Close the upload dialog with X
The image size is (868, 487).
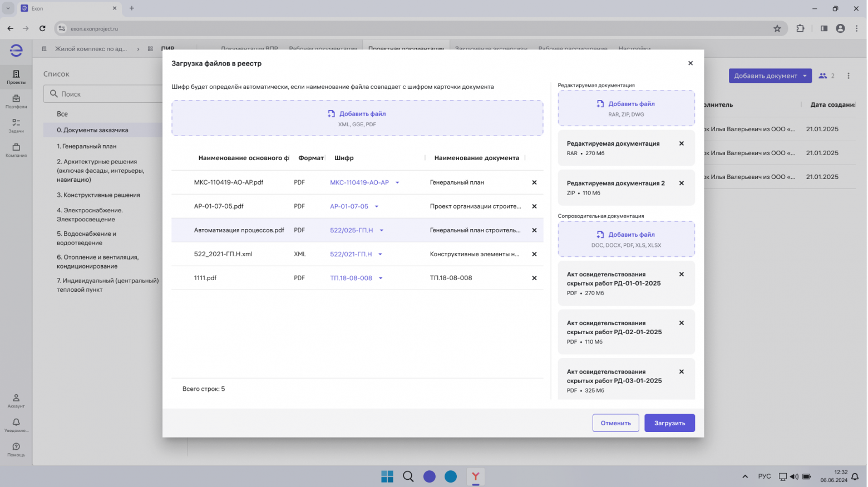(x=690, y=63)
